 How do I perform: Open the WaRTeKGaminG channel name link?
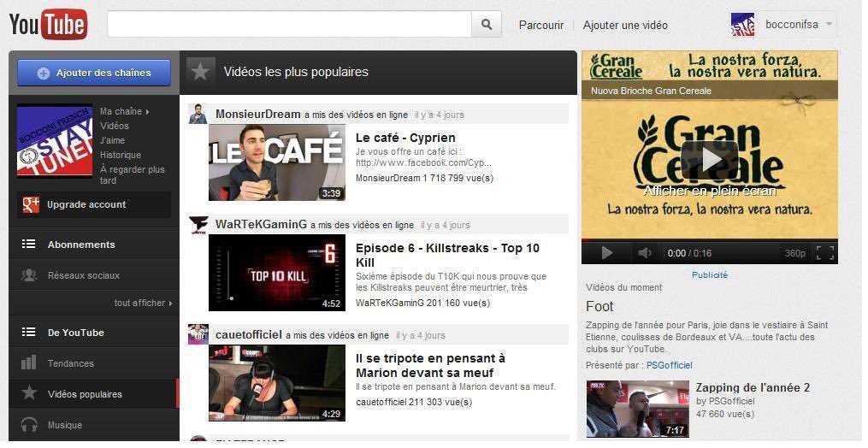pos(261,224)
